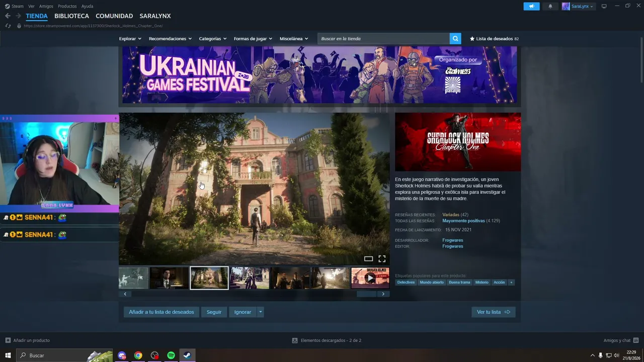Viewport: 644px width, 362px height.
Task: Open the Productos menu
Action: coord(67,6)
